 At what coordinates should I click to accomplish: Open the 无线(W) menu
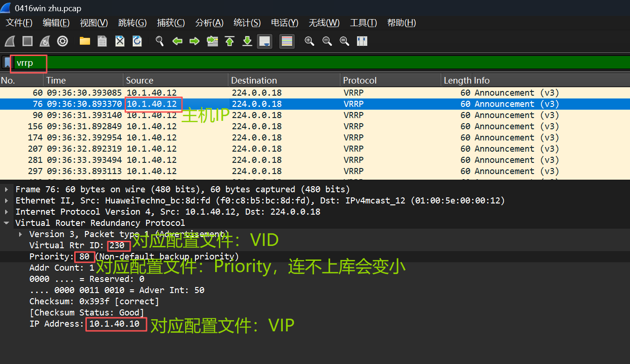tap(324, 23)
